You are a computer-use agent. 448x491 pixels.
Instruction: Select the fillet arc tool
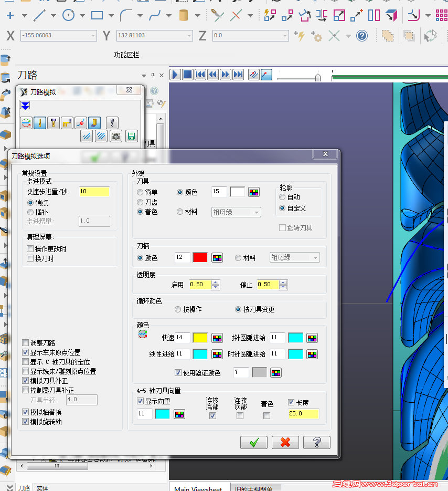coord(126,15)
